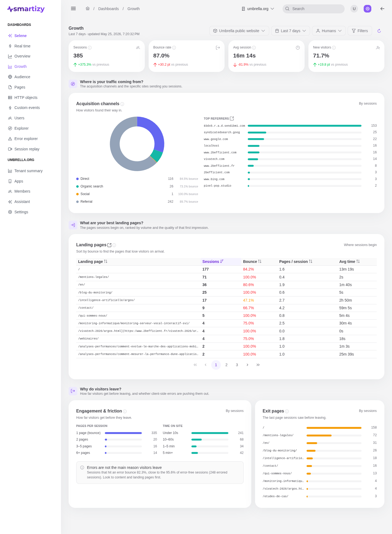Toggle the hamburger sidebar menu
Screen dimensions: 392x534
[x=73, y=9]
